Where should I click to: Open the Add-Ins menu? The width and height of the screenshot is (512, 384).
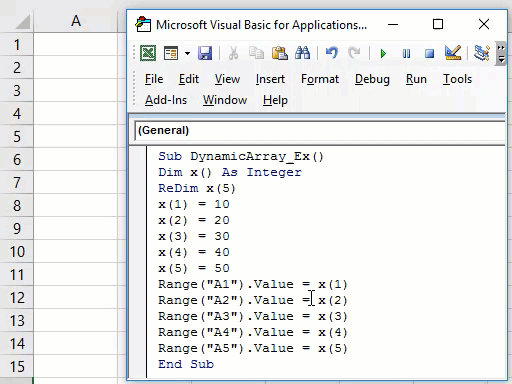[x=166, y=100]
